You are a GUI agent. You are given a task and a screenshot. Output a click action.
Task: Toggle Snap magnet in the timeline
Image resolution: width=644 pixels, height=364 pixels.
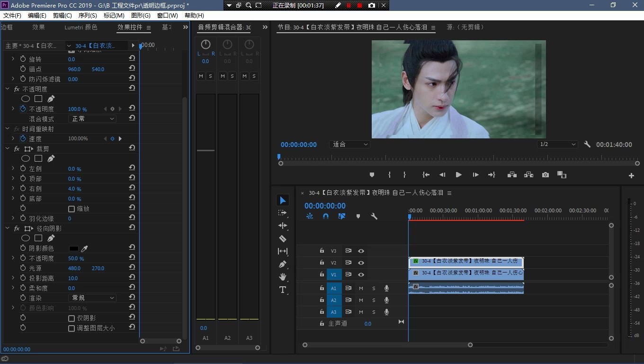326,216
